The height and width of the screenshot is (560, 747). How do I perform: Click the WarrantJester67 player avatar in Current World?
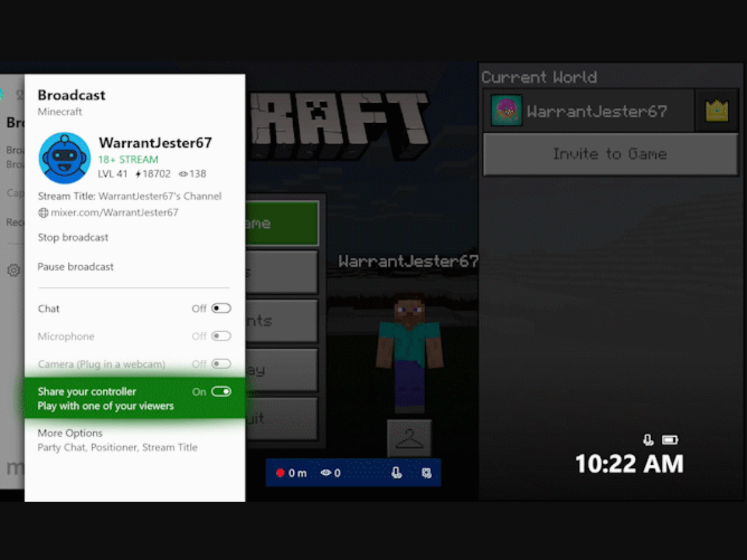pos(506,111)
